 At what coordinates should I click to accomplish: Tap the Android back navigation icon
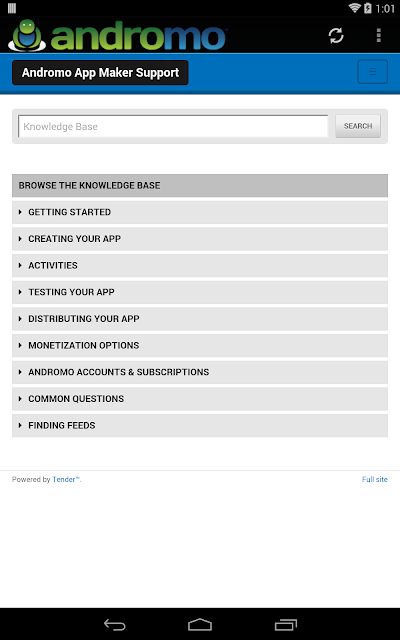(115, 624)
